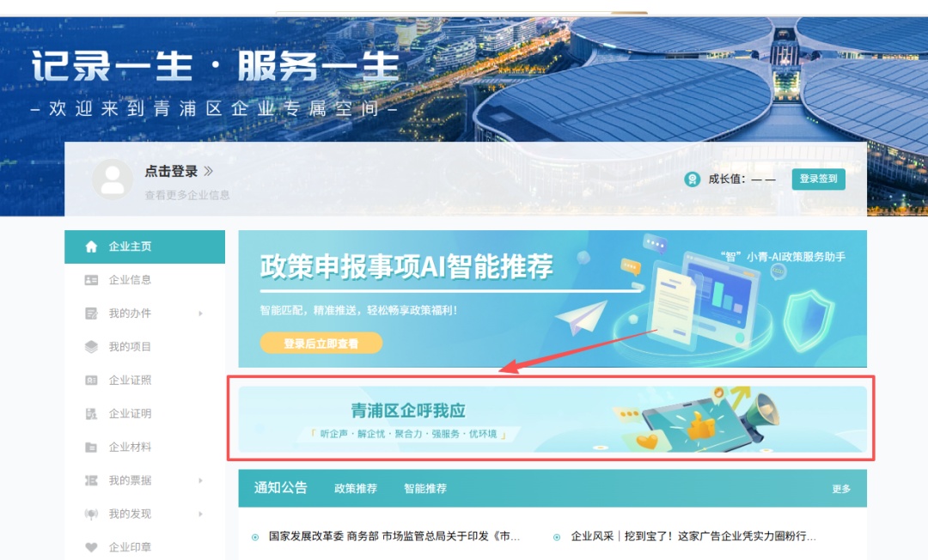928x560 pixels.
Task: Click the home icon beside 企业主页
Action: click(x=91, y=247)
